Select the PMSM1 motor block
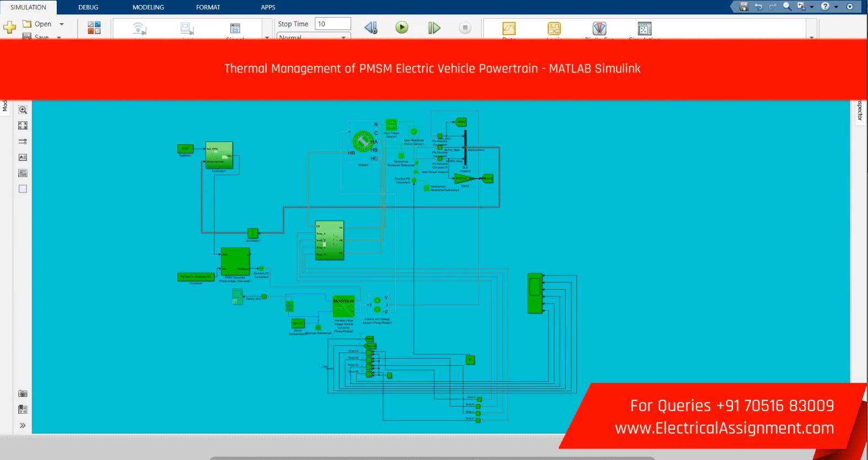Screen dimensions: 868x460 click(x=363, y=142)
